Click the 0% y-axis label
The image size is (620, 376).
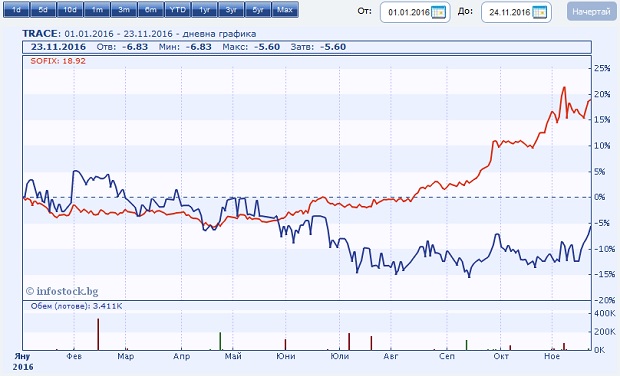[x=599, y=197]
